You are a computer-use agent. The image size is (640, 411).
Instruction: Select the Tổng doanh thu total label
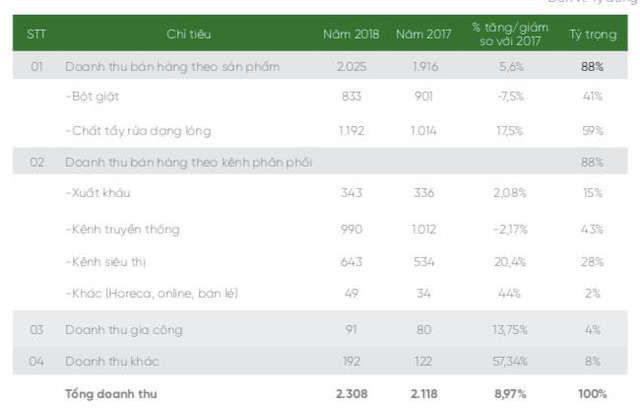tap(110, 394)
